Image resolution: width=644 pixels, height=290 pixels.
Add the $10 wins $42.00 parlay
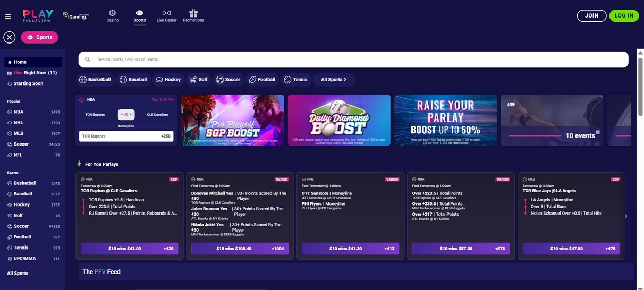[130, 249]
